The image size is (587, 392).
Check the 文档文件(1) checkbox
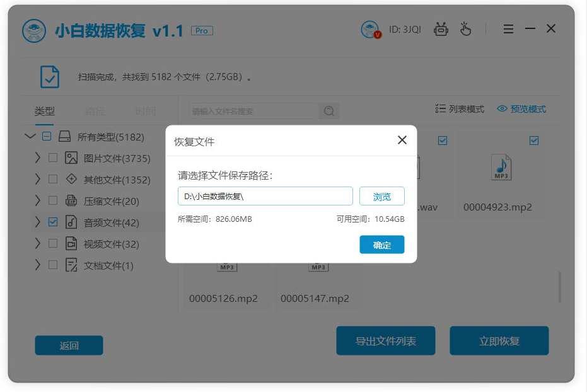coord(53,265)
